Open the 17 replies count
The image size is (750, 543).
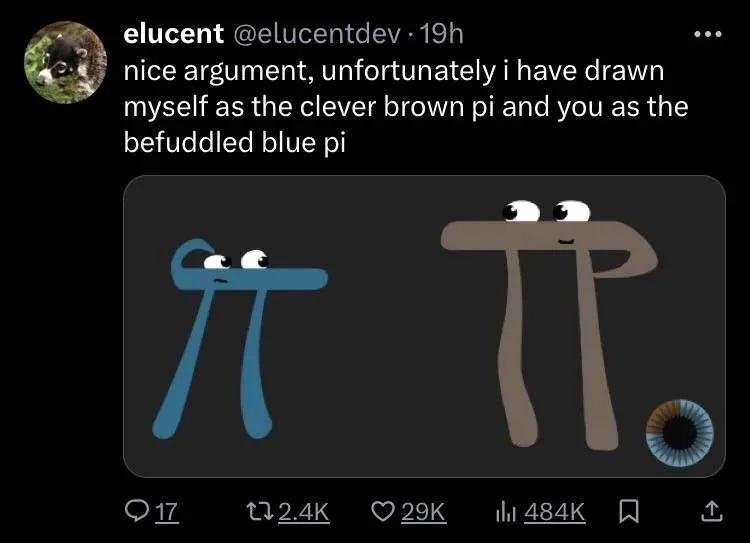(x=167, y=511)
